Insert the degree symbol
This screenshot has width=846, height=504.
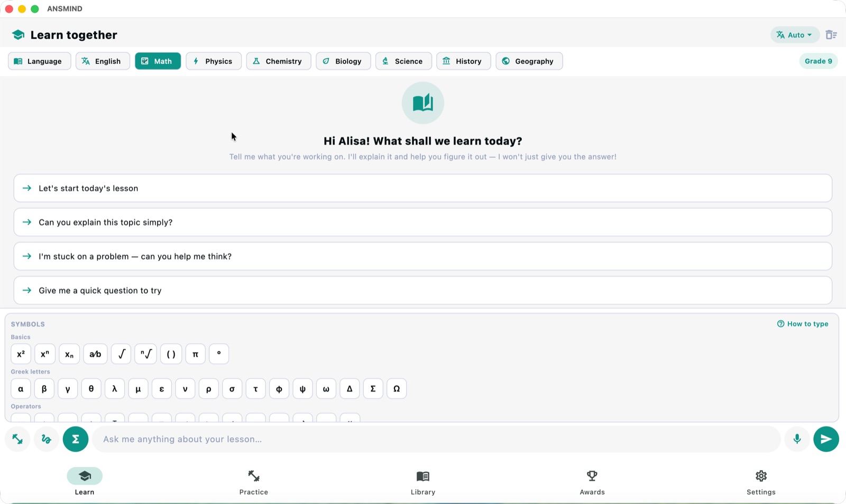(219, 354)
